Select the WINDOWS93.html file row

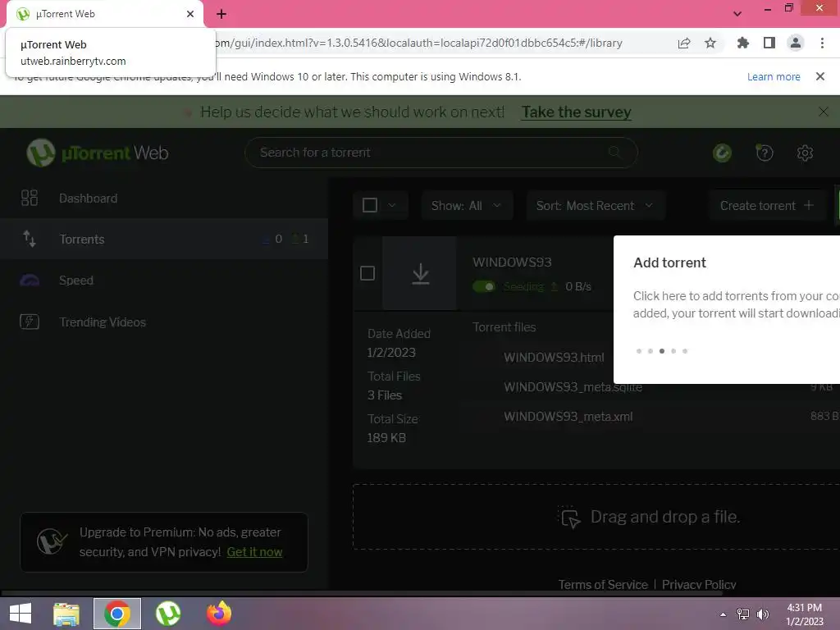point(554,358)
